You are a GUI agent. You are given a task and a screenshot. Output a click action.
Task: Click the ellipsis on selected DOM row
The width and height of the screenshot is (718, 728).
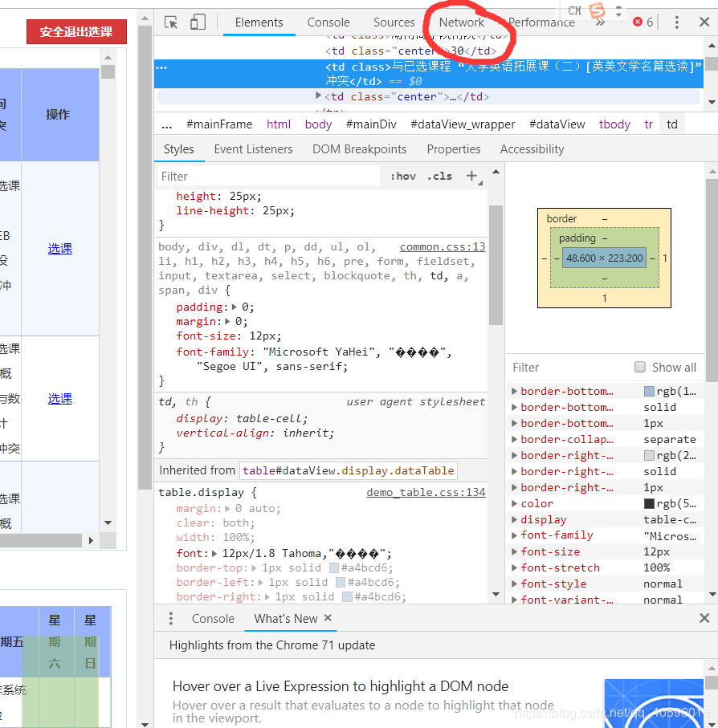point(161,67)
